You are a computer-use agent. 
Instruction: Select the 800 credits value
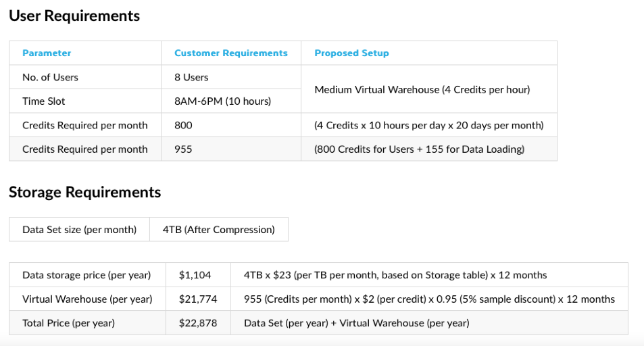(x=183, y=125)
